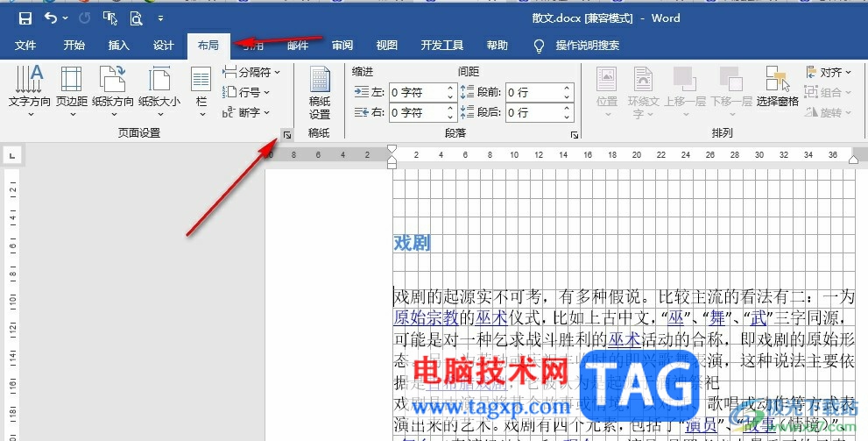Viewport: 868px width, 441px height.
Task: Switch to the 开始 tab
Action: (x=74, y=46)
